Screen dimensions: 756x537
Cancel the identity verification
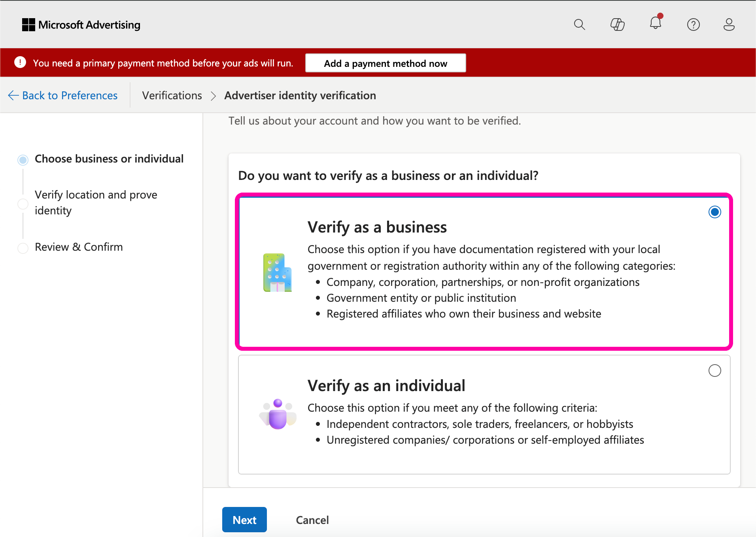coord(312,520)
